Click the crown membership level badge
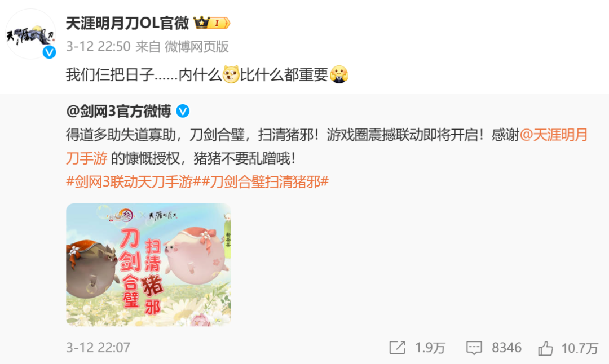Image resolution: width=609 pixels, height=364 pixels. (x=212, y=23)
